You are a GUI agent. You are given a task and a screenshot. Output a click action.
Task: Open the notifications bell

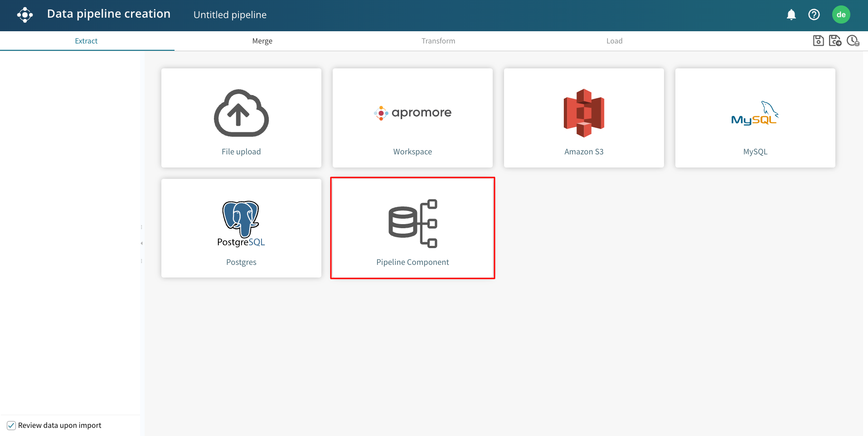791,15
